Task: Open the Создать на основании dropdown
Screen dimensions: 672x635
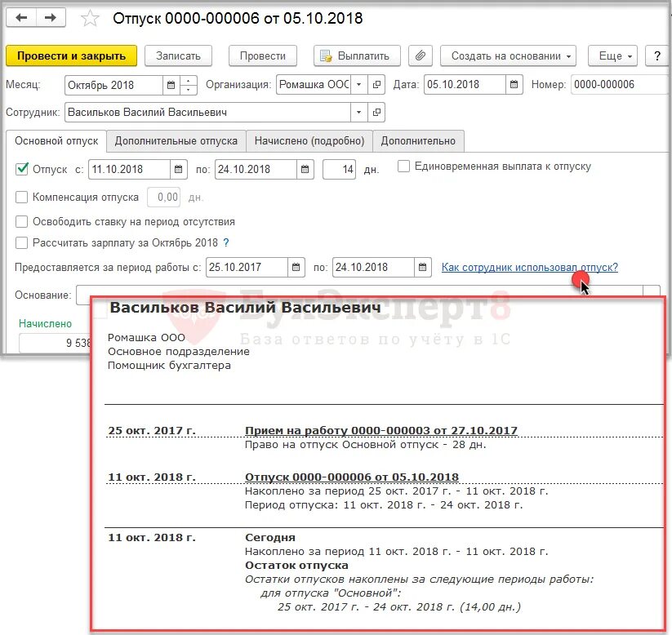Action: point(508,56)
